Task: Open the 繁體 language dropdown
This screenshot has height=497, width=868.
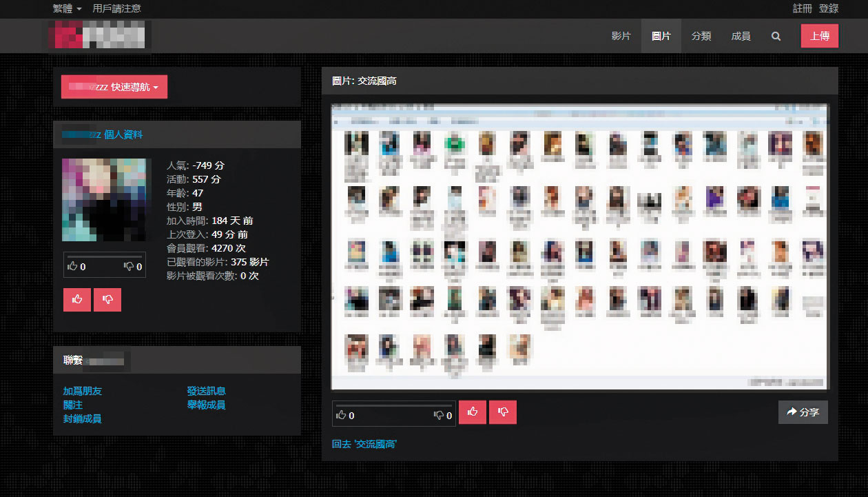Action: [x=67, y=8]
